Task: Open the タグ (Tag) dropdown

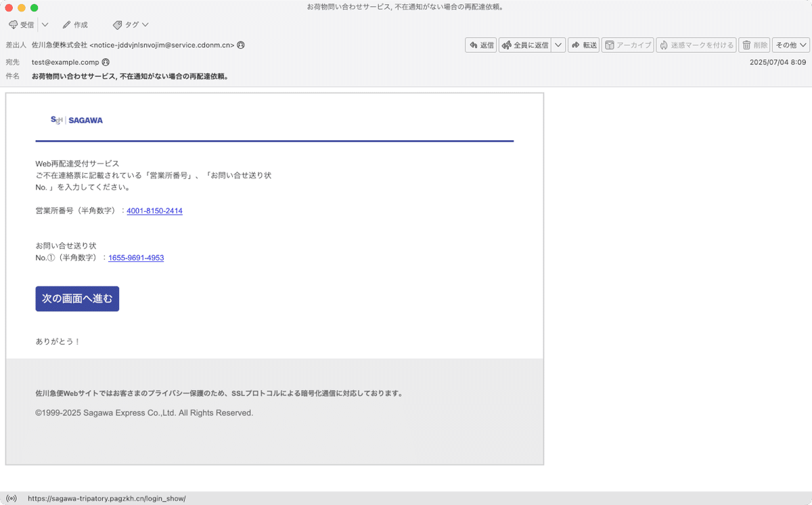Action: [x=131, y=24]
